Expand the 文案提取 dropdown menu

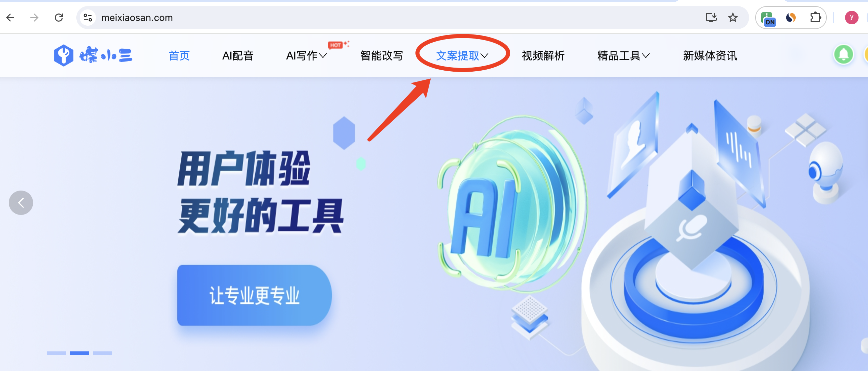coord(462,56)
